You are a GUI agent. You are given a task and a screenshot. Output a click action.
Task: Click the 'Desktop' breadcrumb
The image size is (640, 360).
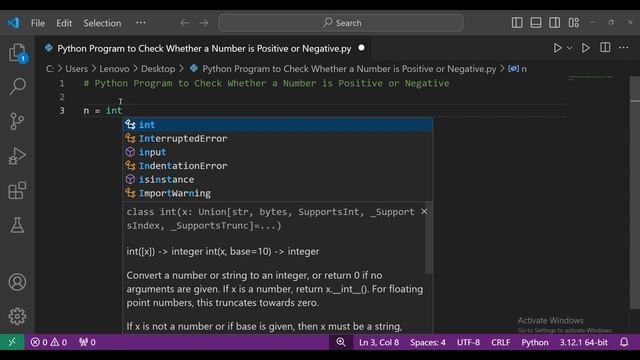tap(158, 69)
